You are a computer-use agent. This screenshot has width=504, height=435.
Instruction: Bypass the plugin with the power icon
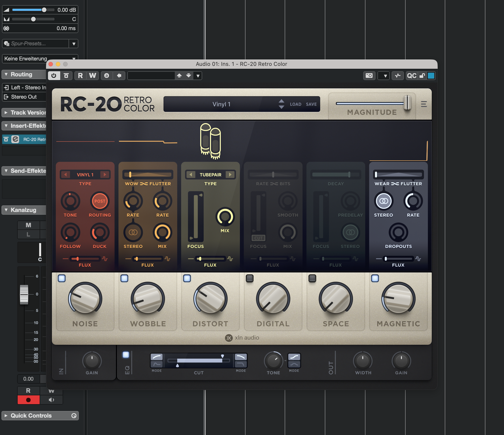(54, 75)
